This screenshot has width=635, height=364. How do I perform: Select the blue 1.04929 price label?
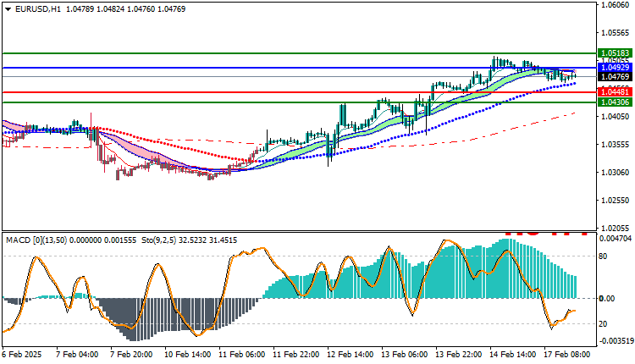click(x=615, y=68)
